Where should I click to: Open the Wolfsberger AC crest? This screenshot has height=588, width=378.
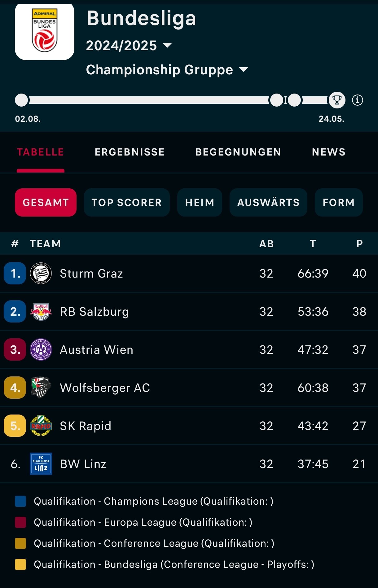click(41, 388)
